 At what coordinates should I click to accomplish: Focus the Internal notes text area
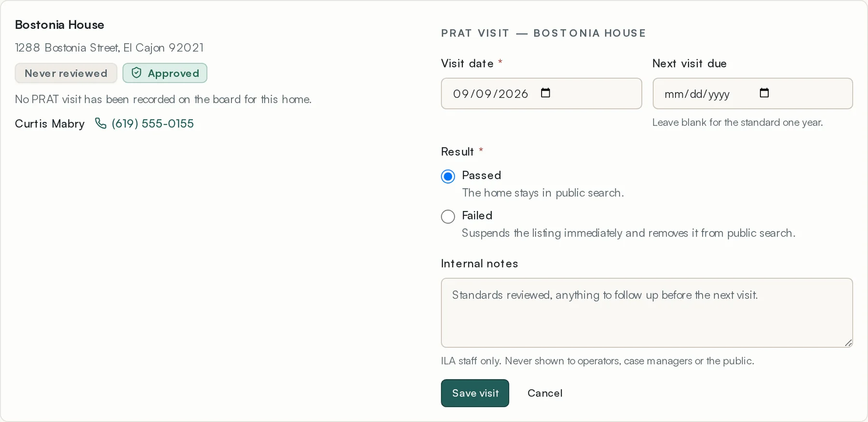click(x=647, y=313)
